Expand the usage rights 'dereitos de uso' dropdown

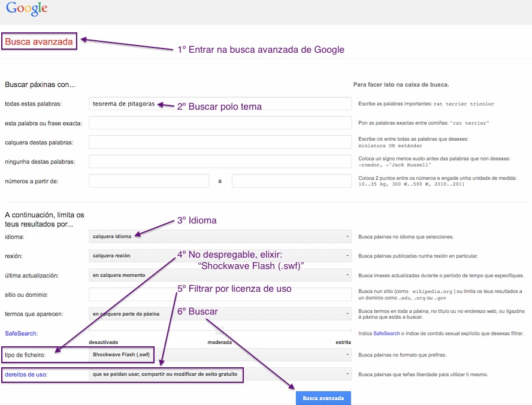219,374
